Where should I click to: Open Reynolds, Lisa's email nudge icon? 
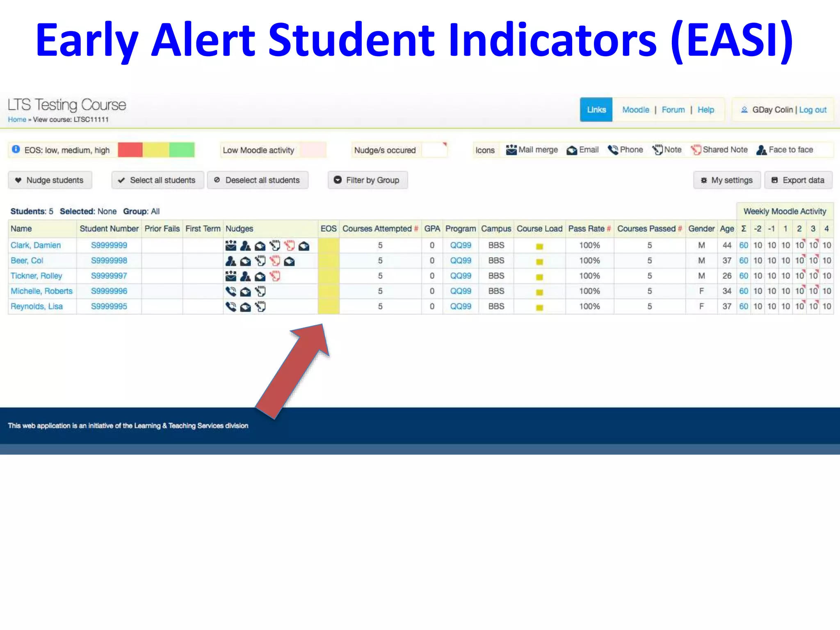[x=245, y=307]
